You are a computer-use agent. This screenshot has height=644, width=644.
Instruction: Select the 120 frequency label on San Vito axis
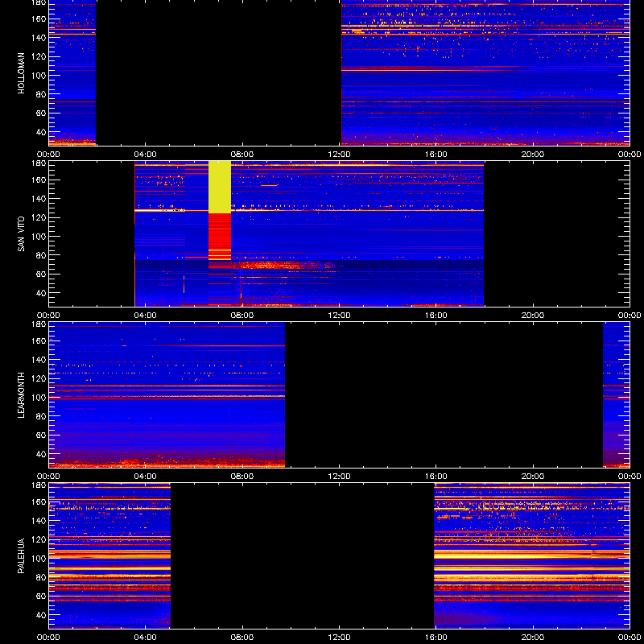pyautogui.click(x=39, y=217)
